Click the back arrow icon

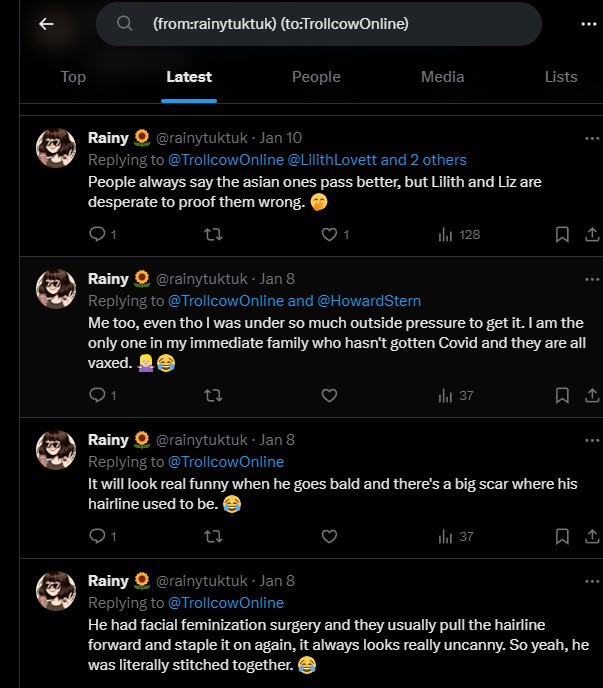(45, 24)
